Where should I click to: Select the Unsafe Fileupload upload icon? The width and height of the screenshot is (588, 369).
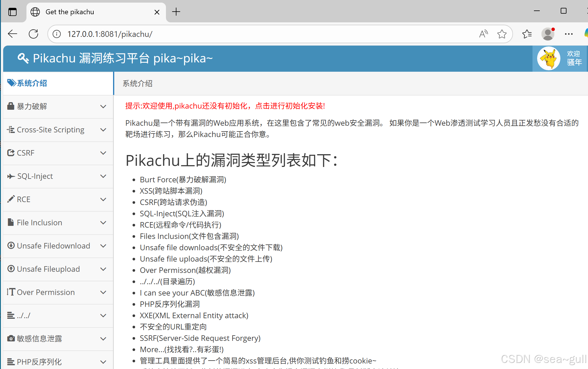click(x=11, y=269)
